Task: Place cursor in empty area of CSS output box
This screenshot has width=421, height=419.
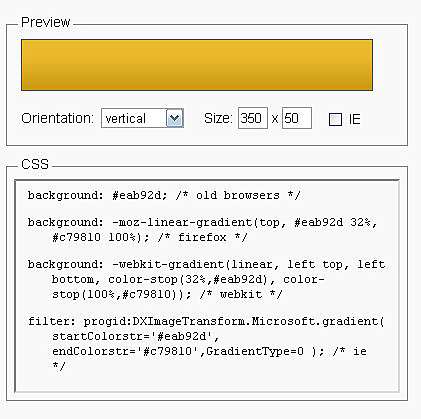Action: coord(207,379)
